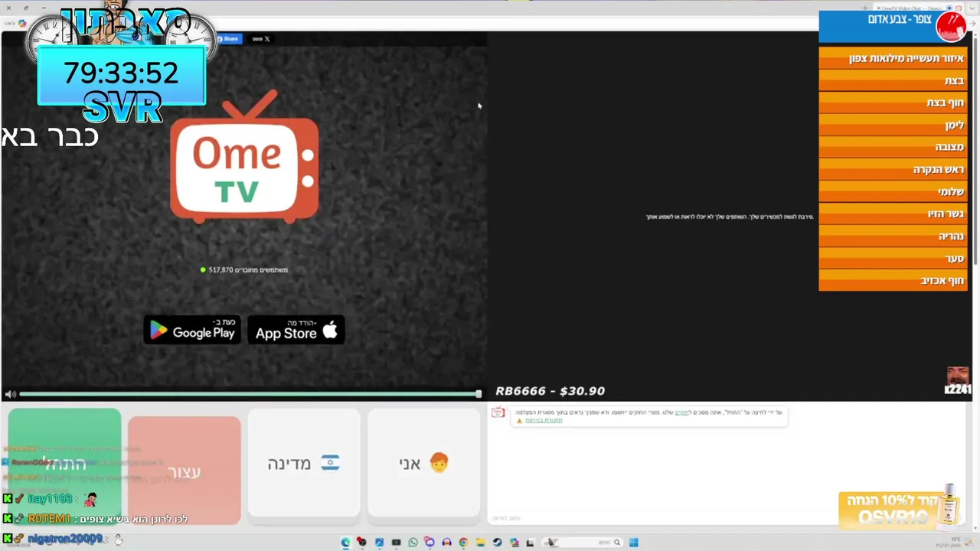Open the Photos app taskbar icon
This screenshot has width=980, height=551.
coord(379,543)
